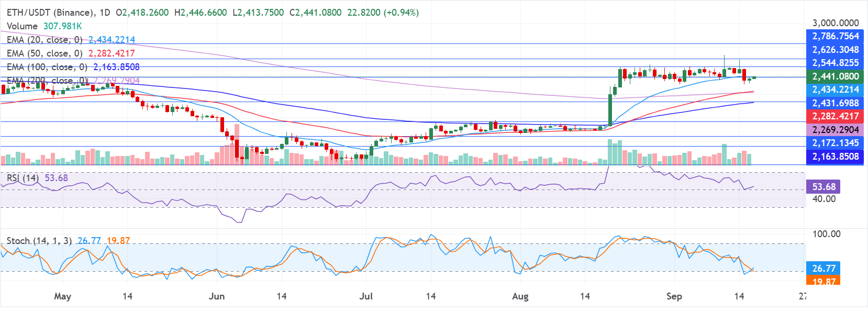Click the low value L2,413.7500 in header
Screen dimensions: 868x312
coord(258,12)
